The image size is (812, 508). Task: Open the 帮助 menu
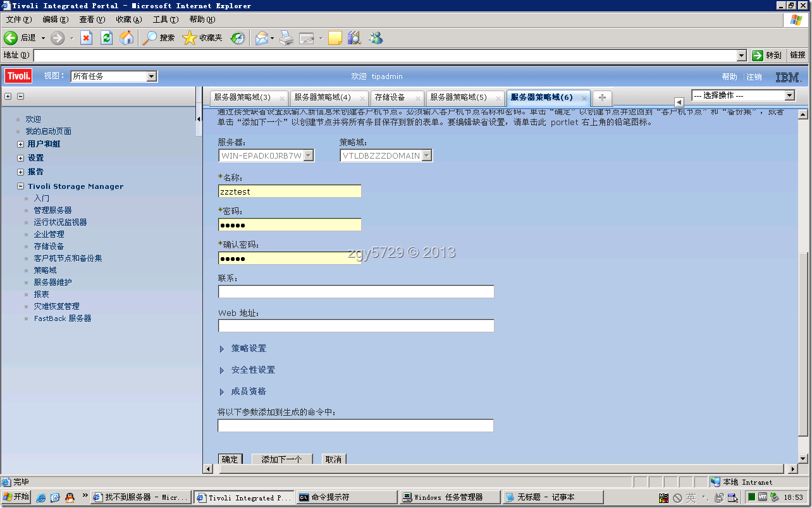click(202, 20)
